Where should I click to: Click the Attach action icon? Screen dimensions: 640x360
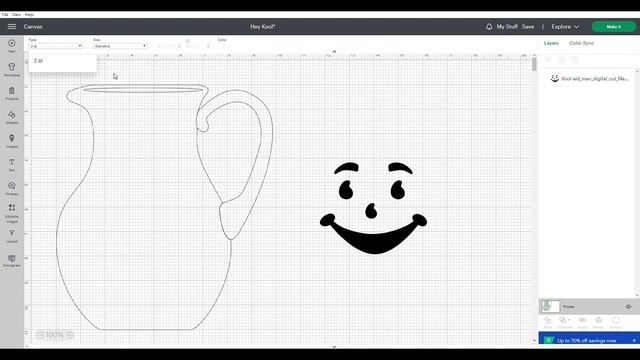[582, 322]
